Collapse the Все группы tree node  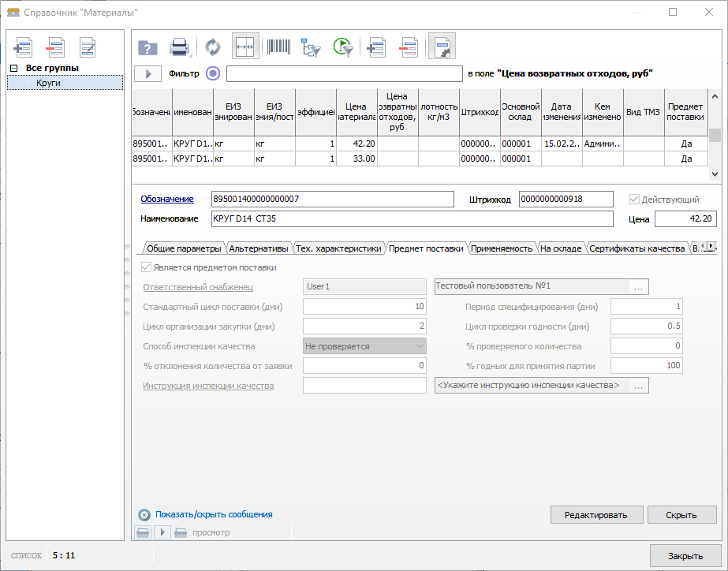pos(13,69)
